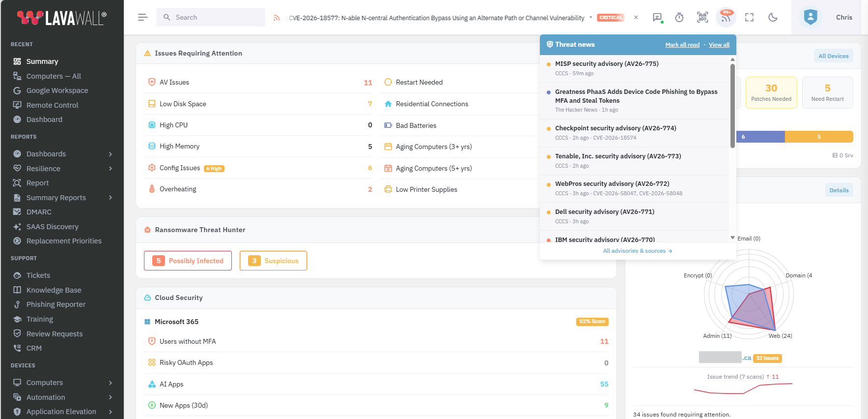Open the 3 Suspicious button

[x=273, y=261]
